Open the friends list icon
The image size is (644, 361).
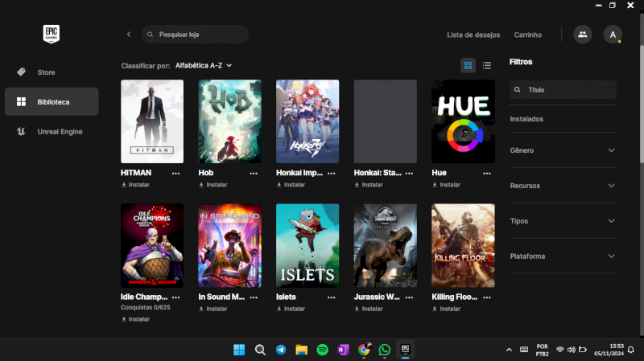coord(582,35)
